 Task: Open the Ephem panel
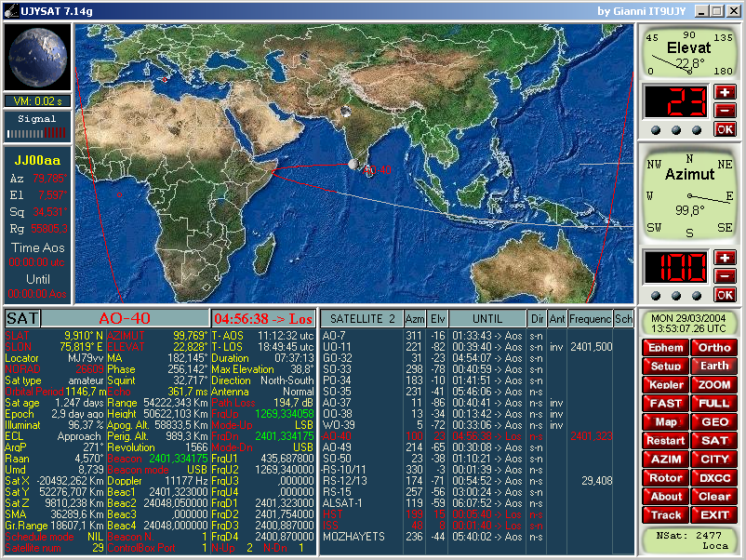pos(666,347)
